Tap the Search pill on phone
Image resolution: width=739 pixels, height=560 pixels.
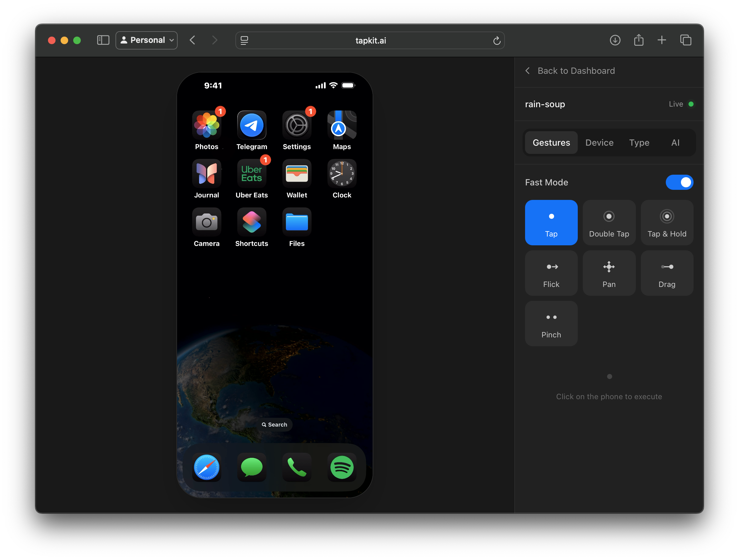pos(274,424)
